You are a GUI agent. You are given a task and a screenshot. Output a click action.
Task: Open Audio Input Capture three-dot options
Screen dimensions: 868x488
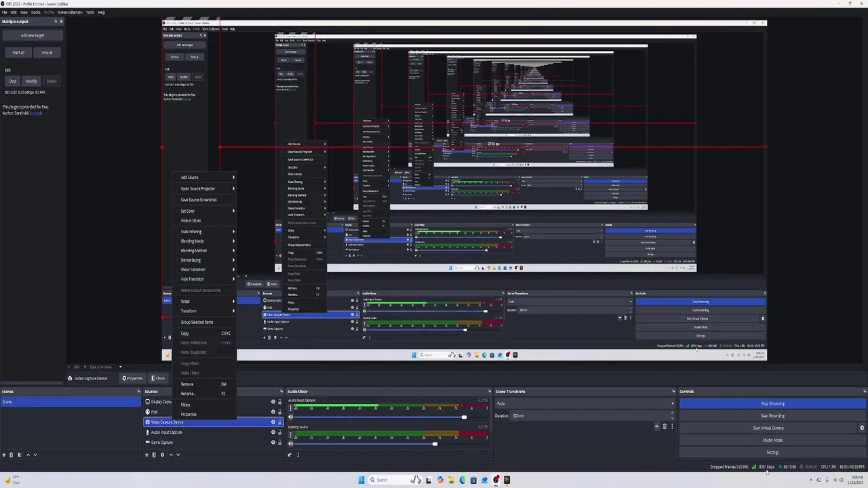click(x=291, y=408)
